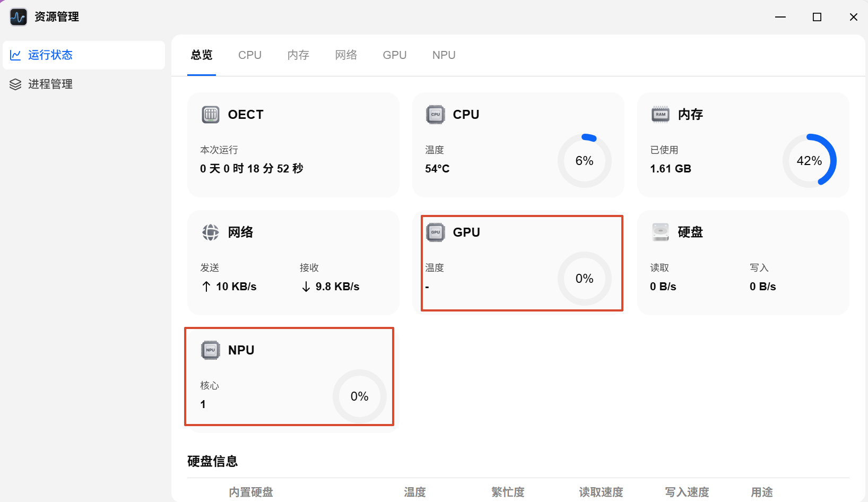Click the NPU chip icon in NPU card
The image size is (868, 502).
[211, 350]
